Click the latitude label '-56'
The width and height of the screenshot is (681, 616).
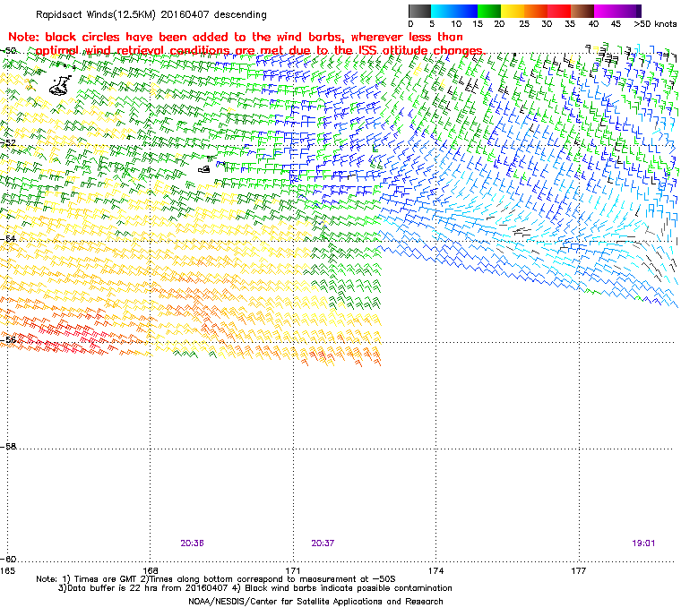click(x=8, y=339)
